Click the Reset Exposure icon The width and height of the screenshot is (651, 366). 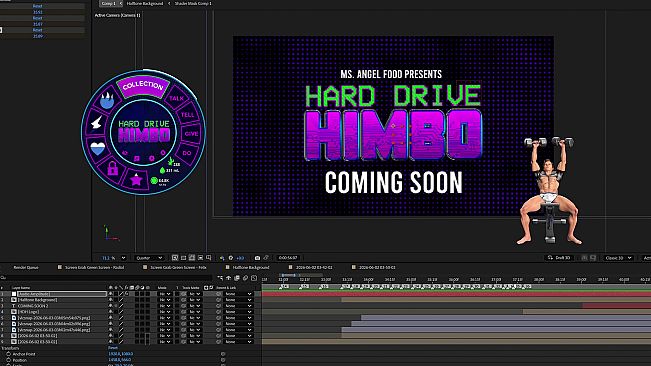(x=231, y=258)
